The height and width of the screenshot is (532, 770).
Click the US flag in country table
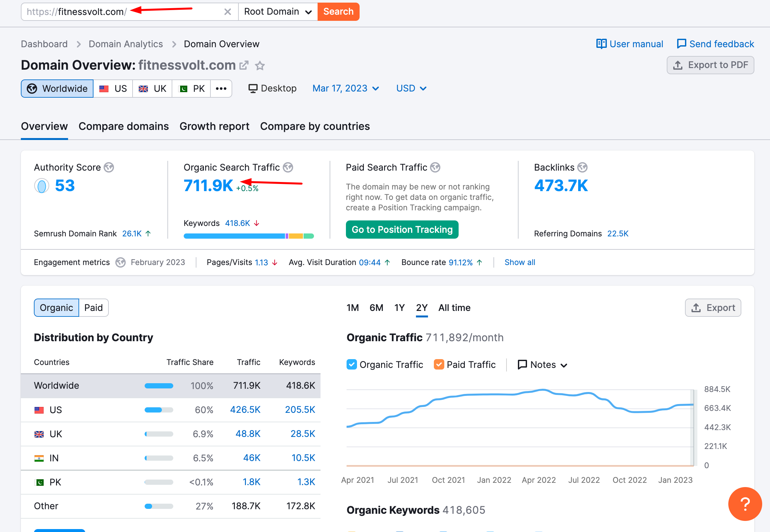[x=39, y=410]
